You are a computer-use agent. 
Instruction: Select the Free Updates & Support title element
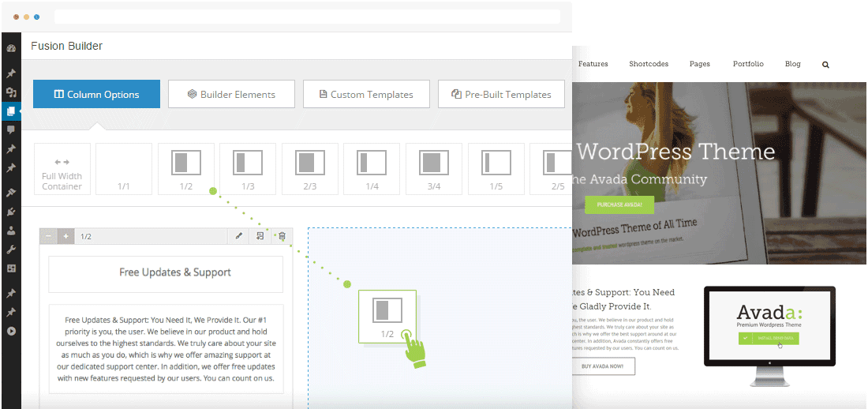point(166,274)
